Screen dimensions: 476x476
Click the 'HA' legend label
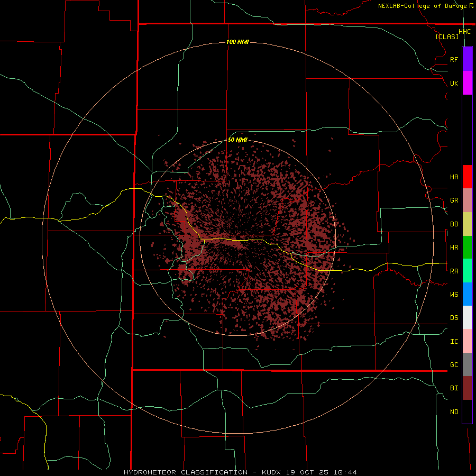point(454,177)
